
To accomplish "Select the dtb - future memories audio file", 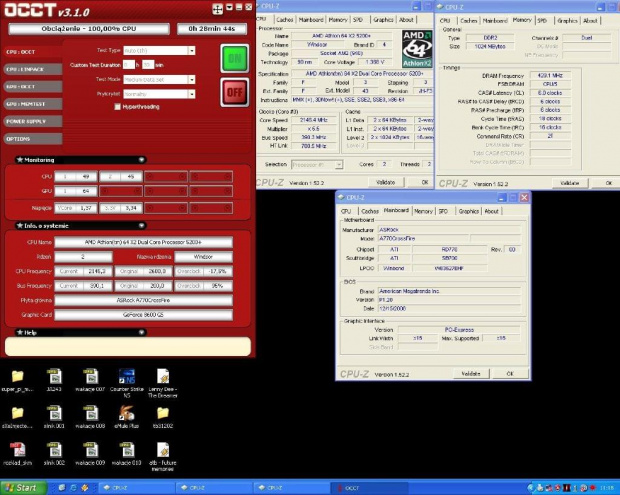I will [163, 457].
